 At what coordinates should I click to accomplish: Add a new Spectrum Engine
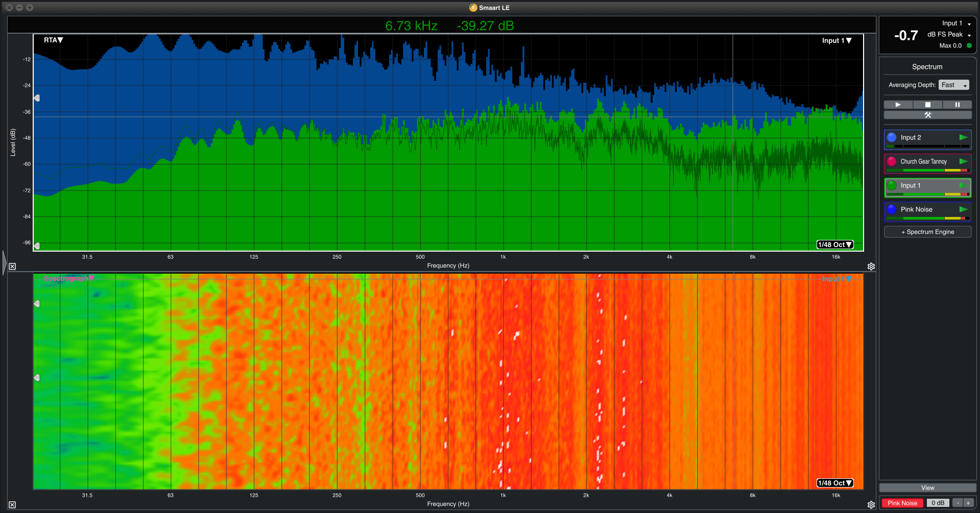pyautogui.click(x=927, y=232)
